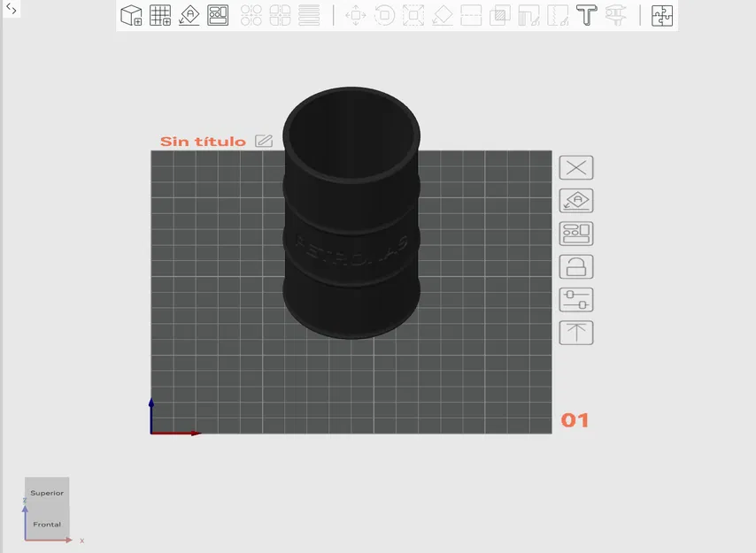Select the Move tool

356,15
